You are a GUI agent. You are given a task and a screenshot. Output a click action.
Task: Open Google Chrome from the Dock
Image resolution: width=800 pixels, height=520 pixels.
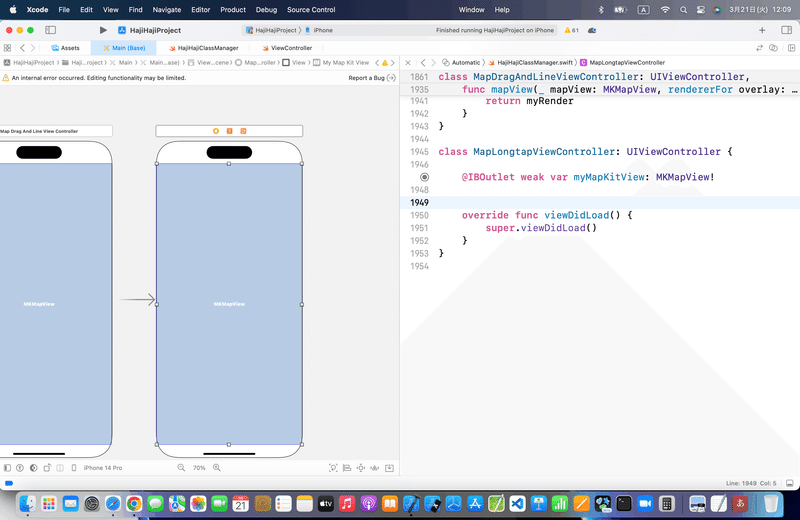click(134, 504)
